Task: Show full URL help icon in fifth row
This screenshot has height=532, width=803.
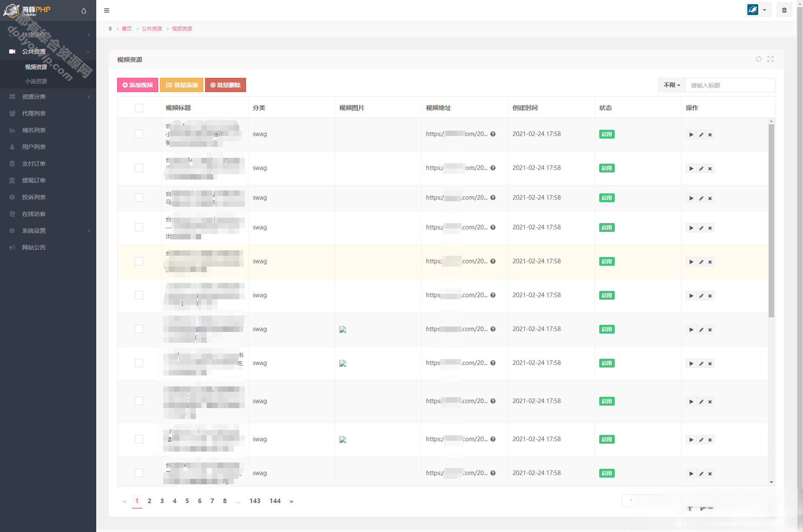Action: coord(493,262)
